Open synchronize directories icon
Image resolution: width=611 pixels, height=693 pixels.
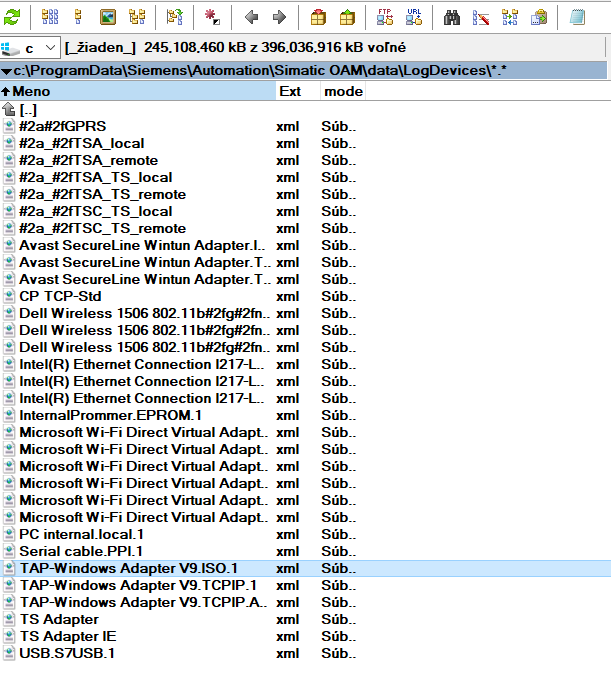pos(510,17)
